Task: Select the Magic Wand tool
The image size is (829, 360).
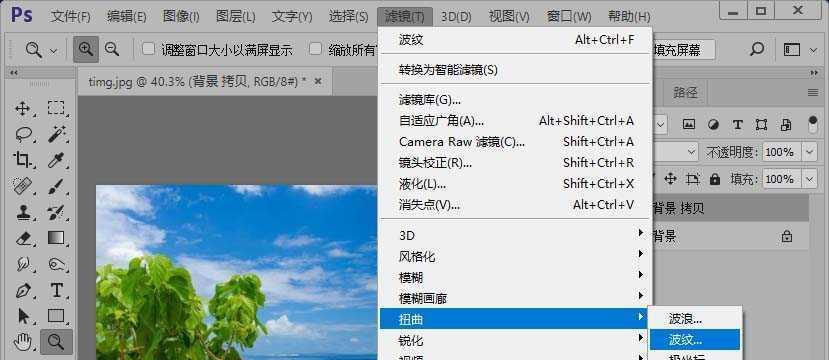Action: point(56,134)
